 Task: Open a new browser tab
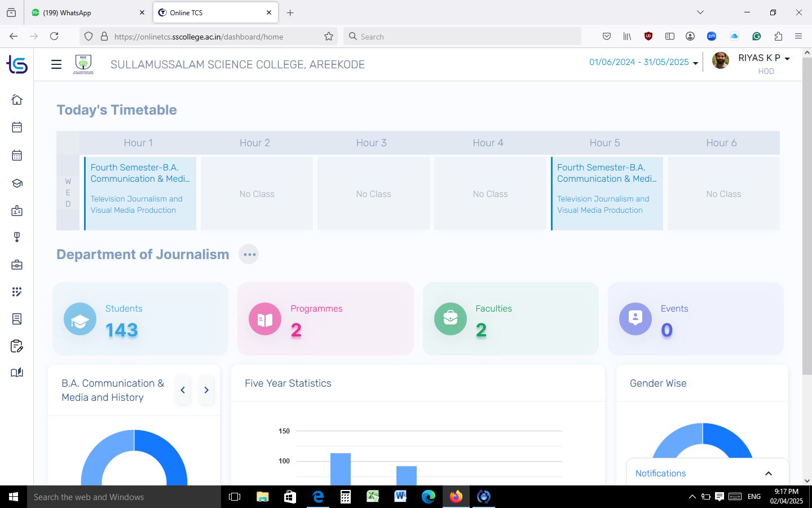[x=290, y=12]
